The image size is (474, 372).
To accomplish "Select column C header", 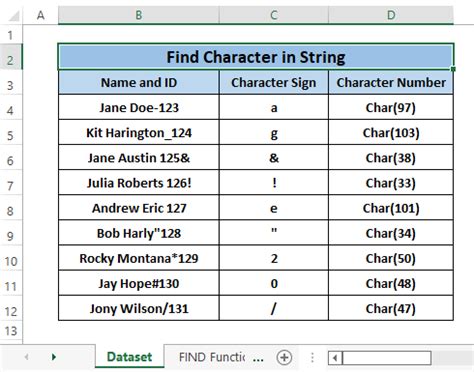I will click(274, 15).
